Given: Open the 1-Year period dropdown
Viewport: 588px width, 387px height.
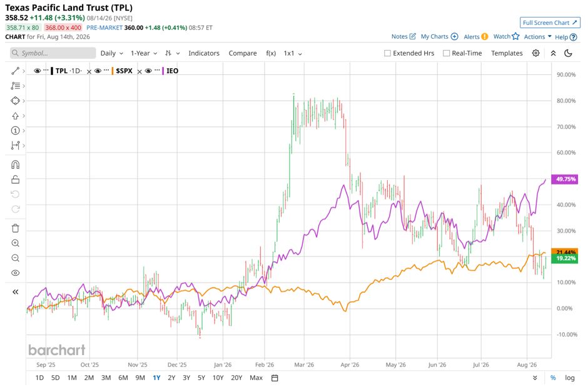Looking at the screenshot, I should point(144,53).
